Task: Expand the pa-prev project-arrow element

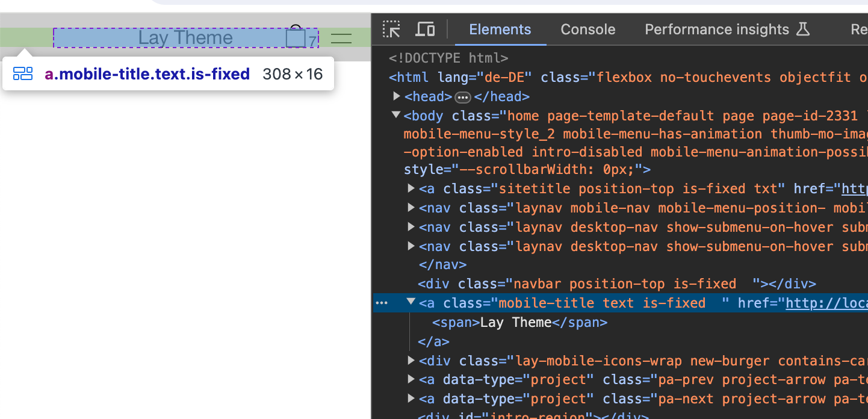Action: 411,380
